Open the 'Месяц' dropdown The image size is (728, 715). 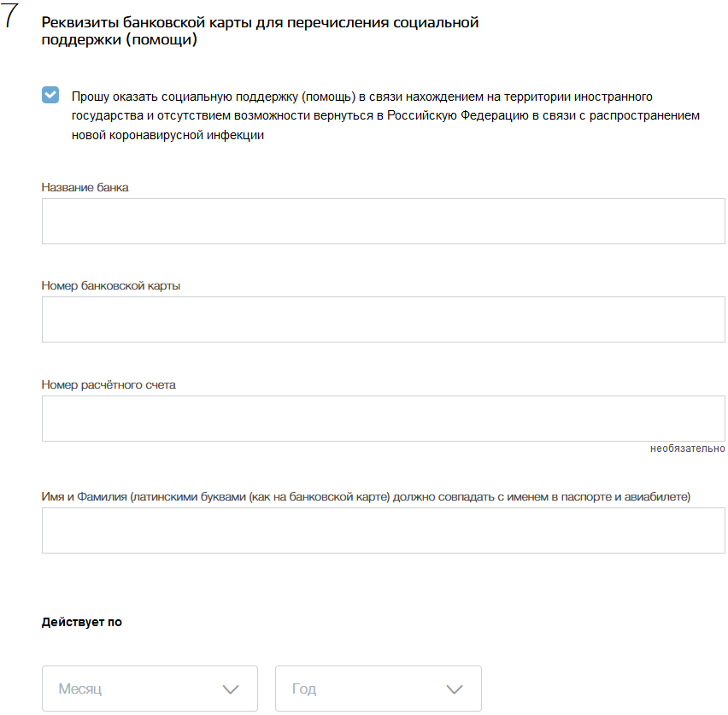pos(150,689)
